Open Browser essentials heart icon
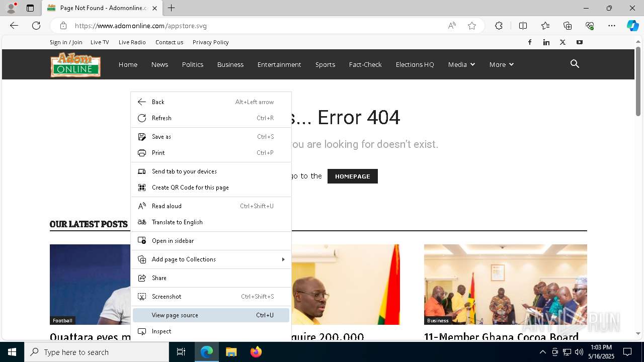644x362 pixels. tap(590, 26)
